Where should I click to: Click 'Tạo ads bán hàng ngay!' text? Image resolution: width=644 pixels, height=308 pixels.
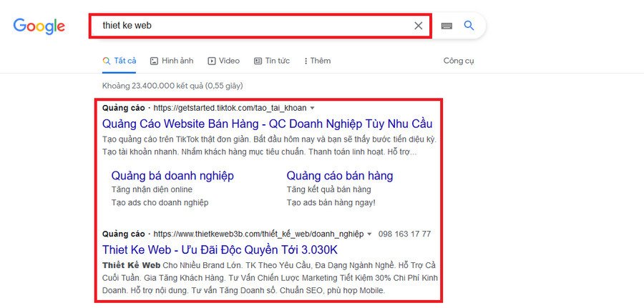point(331,203)
